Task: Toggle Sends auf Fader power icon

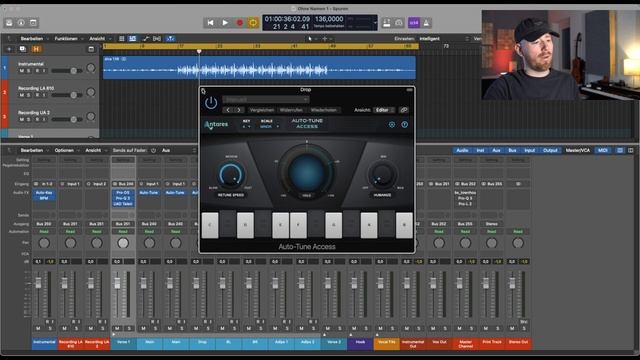Action: click(153, 150)
